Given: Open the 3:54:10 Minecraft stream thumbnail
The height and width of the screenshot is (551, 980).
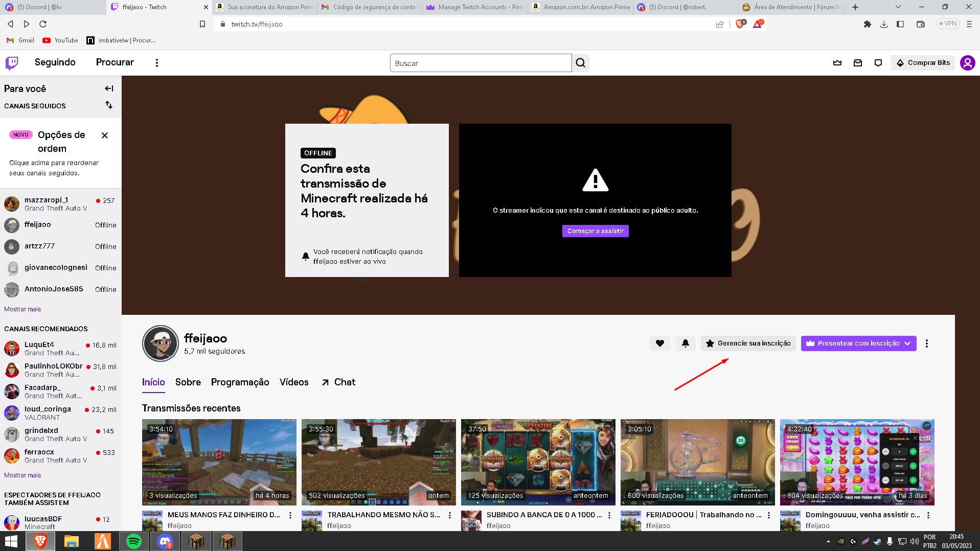Looking at the screenshot, I should (x=219, y=462).
